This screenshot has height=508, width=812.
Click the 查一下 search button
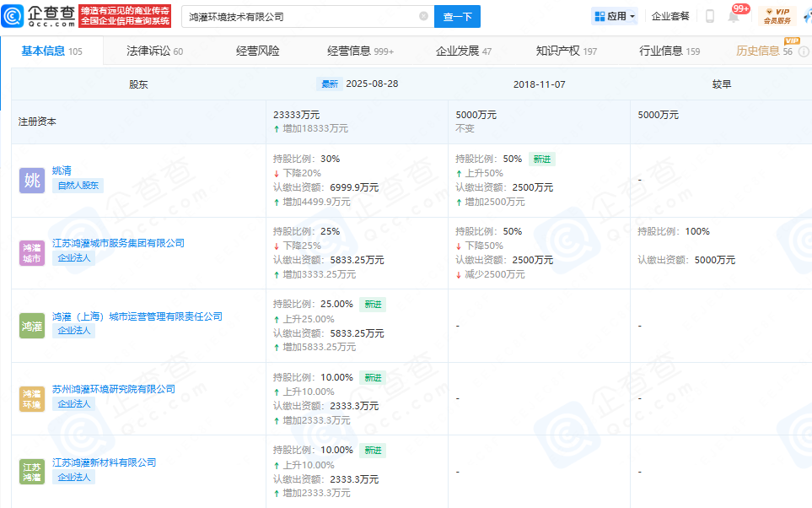pos(457,17)
